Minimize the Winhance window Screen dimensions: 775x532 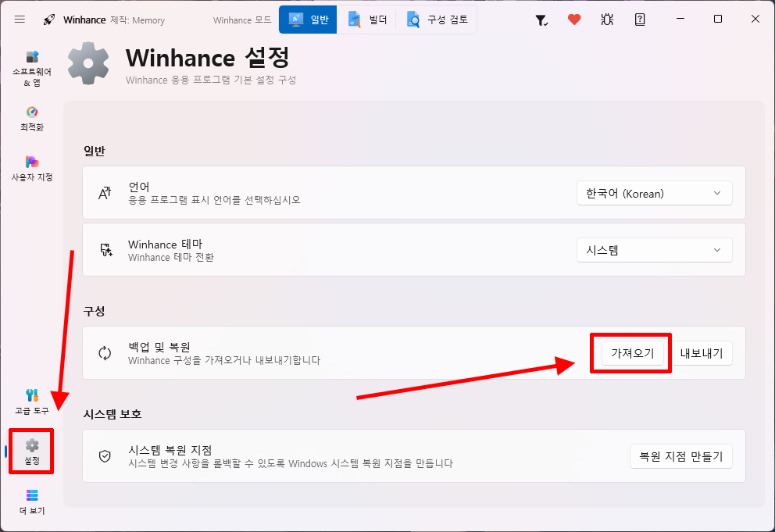click(680, 19)
